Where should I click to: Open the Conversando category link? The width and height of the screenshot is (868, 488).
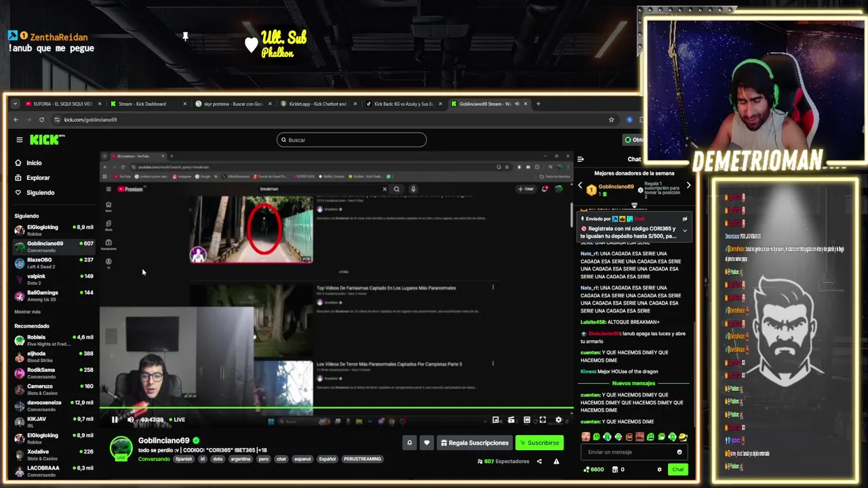154,459
